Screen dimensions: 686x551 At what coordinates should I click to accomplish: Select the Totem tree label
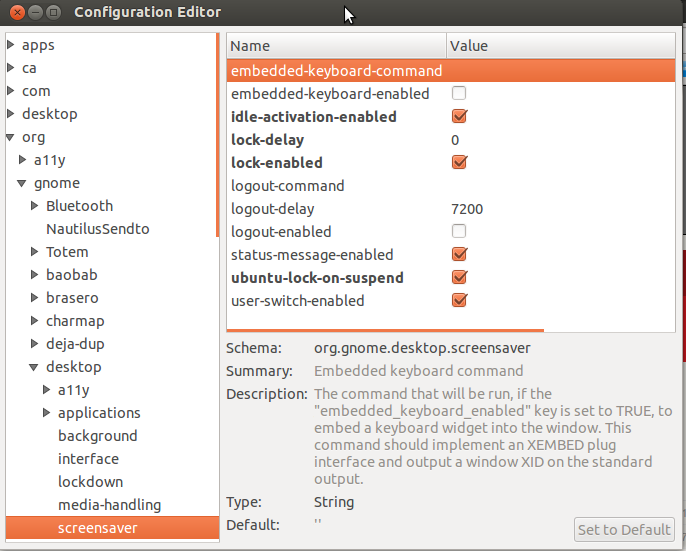point(67,252)
